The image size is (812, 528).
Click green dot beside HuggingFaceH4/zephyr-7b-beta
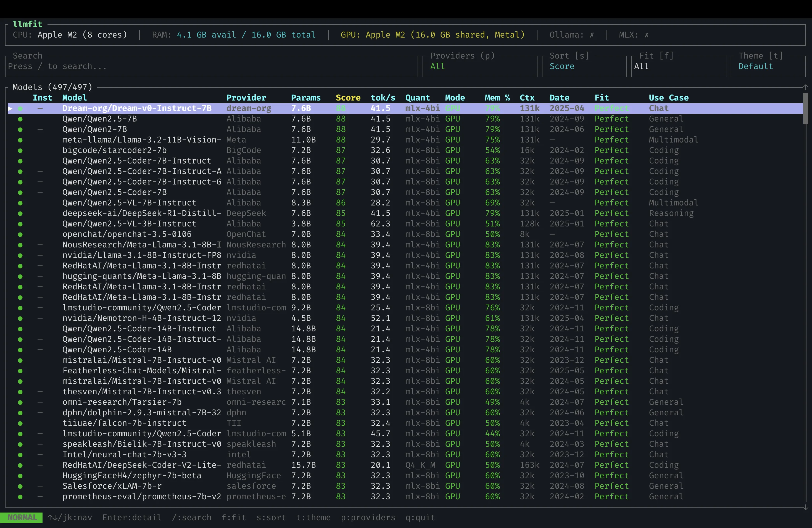coord(20,476)
